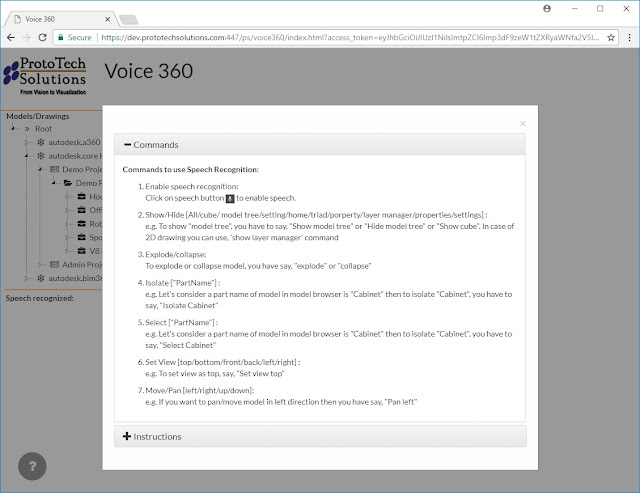The width and height of the screenshot is (640, 493).
Task: Close the commands help dialog
Action: (522, 123)
